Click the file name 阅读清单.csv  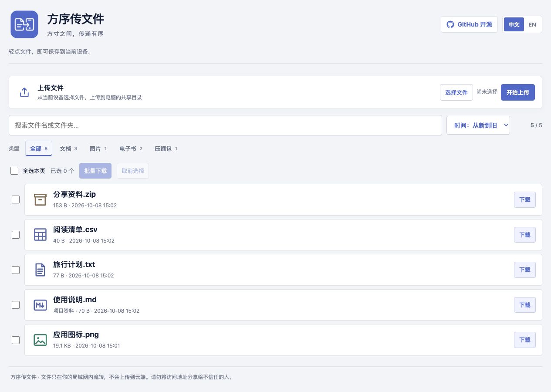tap(75, 230)
